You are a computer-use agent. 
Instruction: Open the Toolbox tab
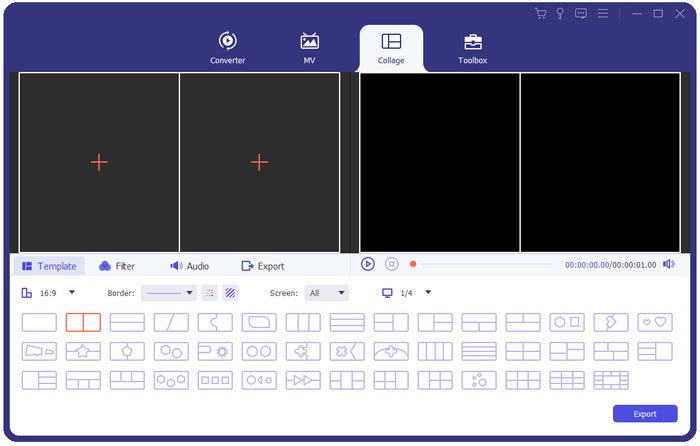[x=472, y=48]
